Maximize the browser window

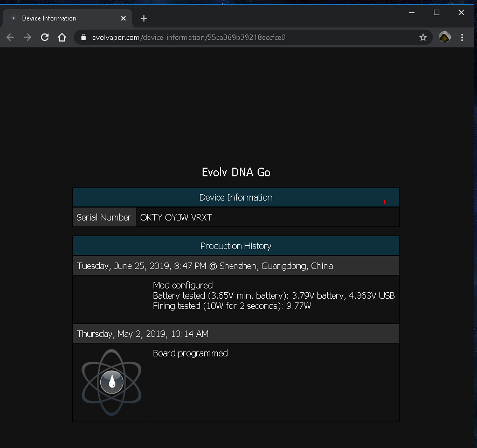pos(437,12)
